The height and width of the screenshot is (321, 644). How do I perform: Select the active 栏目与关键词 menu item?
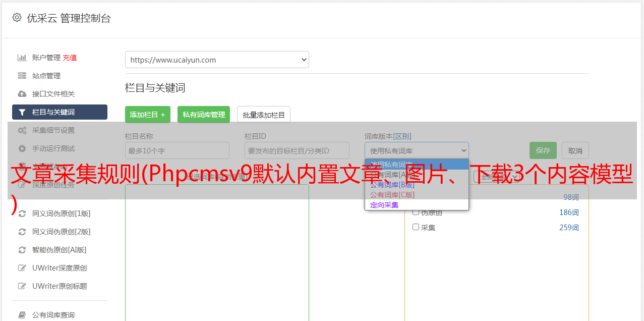(60, 112)
